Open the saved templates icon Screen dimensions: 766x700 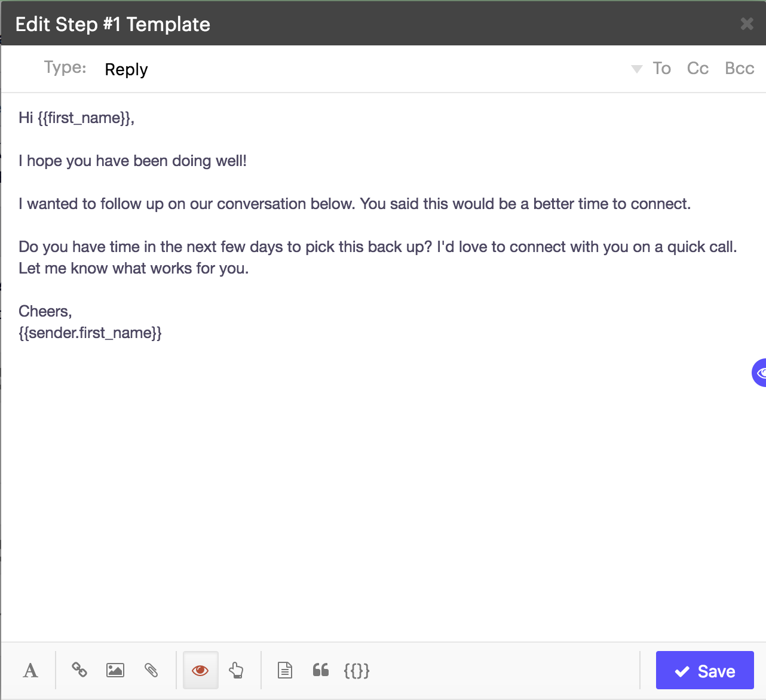point(284,670)
